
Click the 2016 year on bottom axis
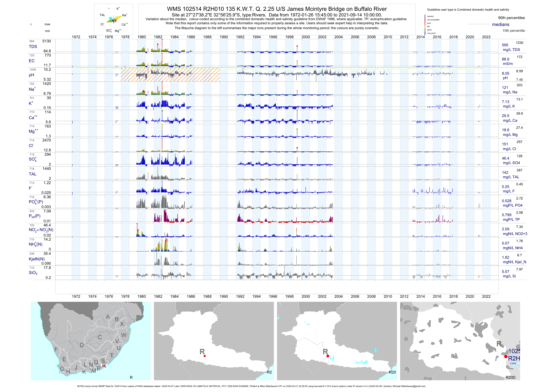tap(437, 296)
